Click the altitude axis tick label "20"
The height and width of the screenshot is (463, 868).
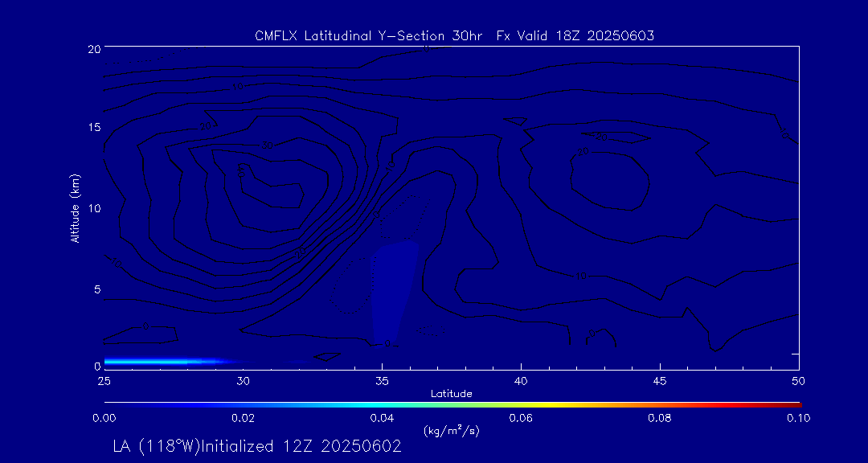[x=93, y=48]
